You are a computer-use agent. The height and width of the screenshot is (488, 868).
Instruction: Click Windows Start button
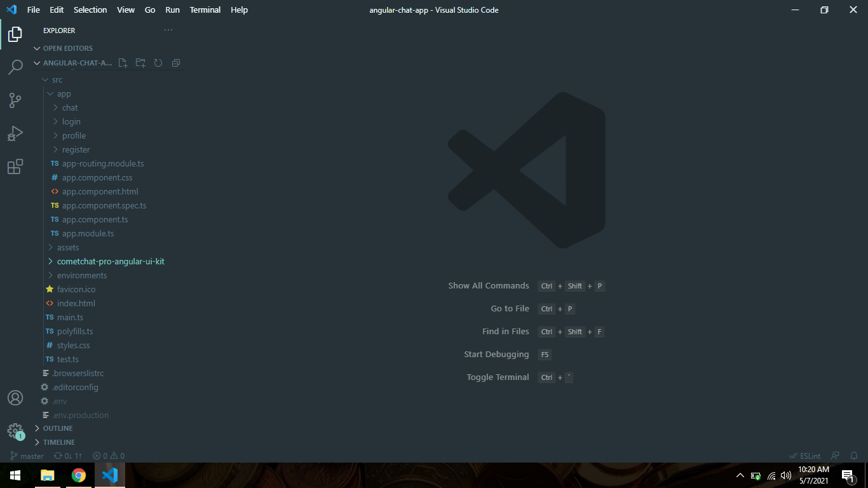(x=15, y=475)
